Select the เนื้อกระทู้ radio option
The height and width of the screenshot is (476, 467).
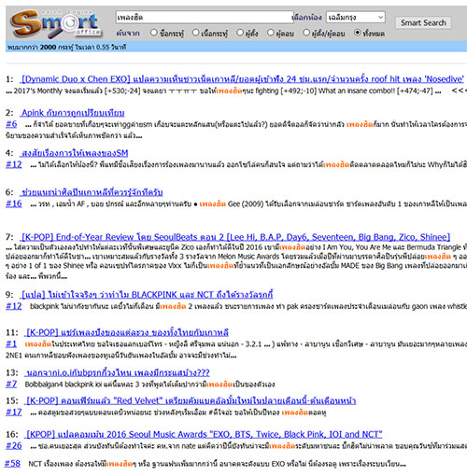195,33
